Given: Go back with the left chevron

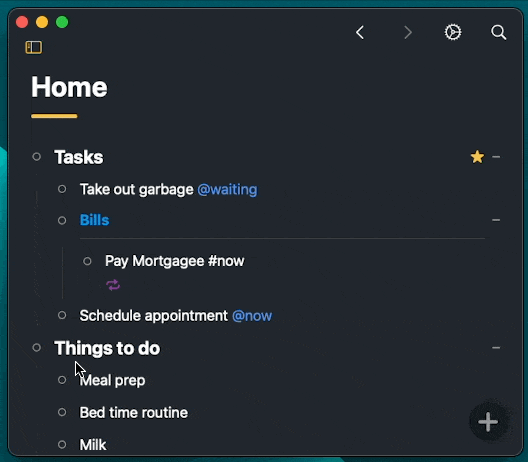Looking at the screenshot, I should pyautogui.click(x=360, y=32).
